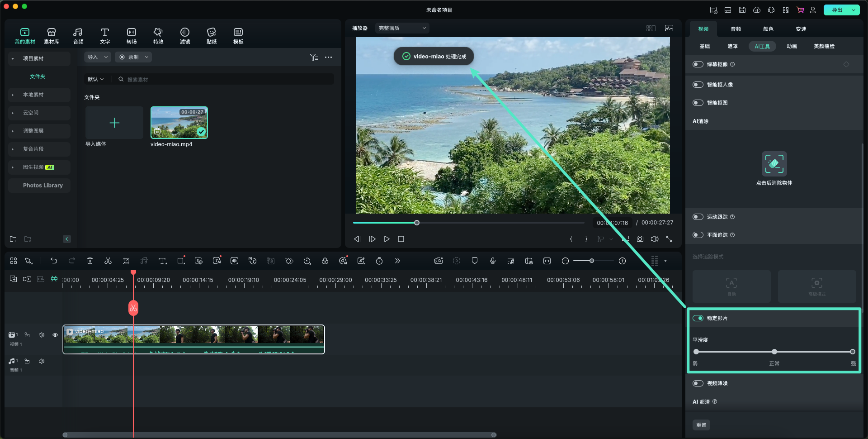
Task: Open the 模板 templates panel
Action: pos(238,36)
